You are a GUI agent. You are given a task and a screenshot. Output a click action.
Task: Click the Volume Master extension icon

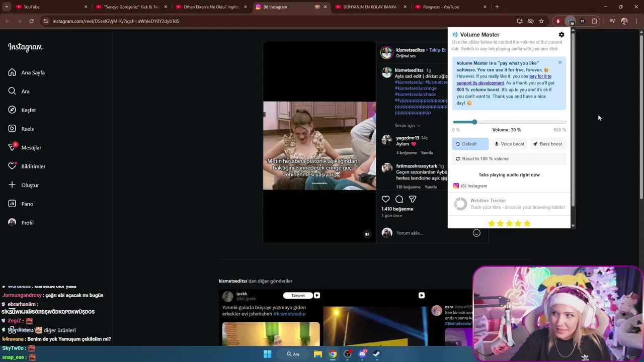570,21
